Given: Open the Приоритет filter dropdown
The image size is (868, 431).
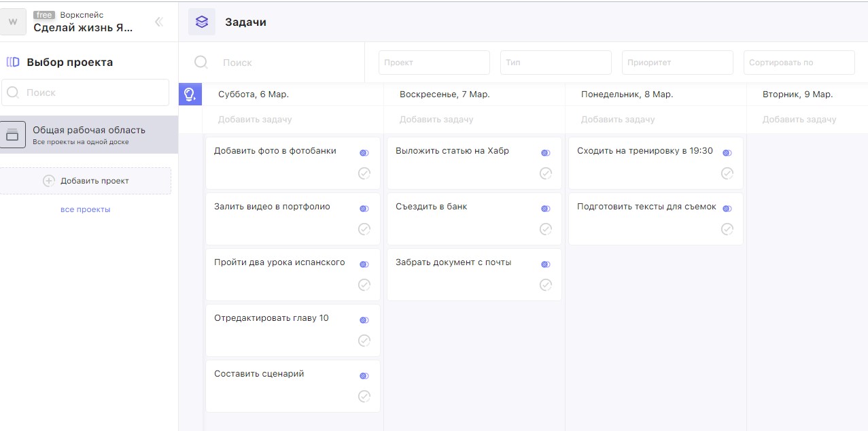Looking at the screenshot, I should (x=677, y=63).
